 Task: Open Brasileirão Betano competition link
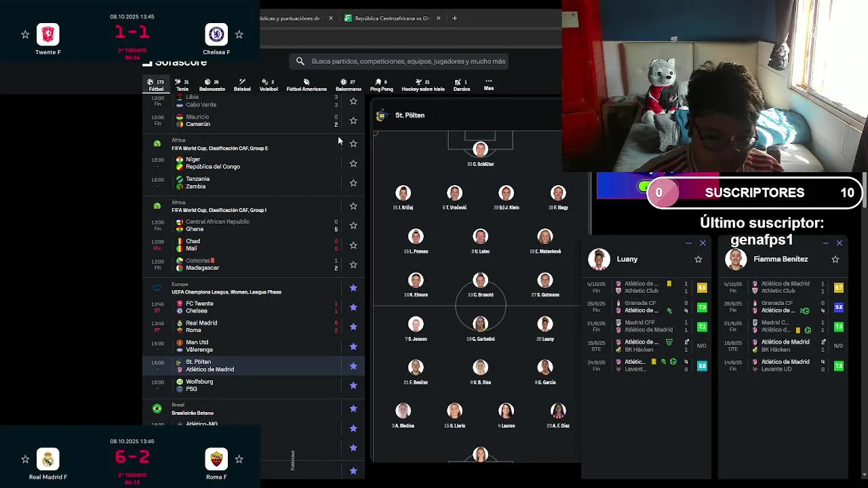[x=193, y=413]
